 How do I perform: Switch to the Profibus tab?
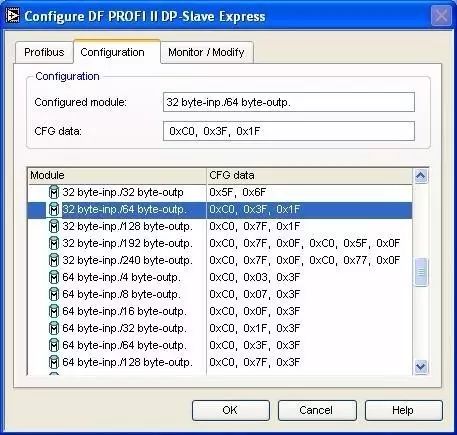tap(44, 52)
